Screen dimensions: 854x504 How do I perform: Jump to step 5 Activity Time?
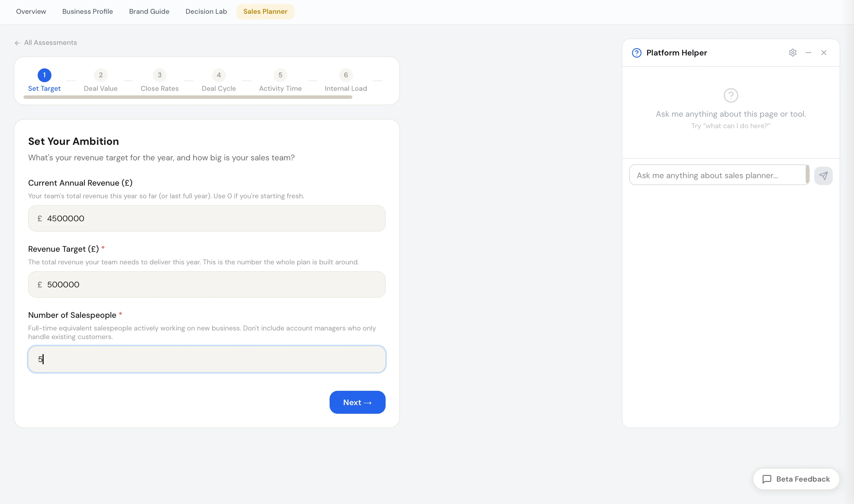(280, 75)
